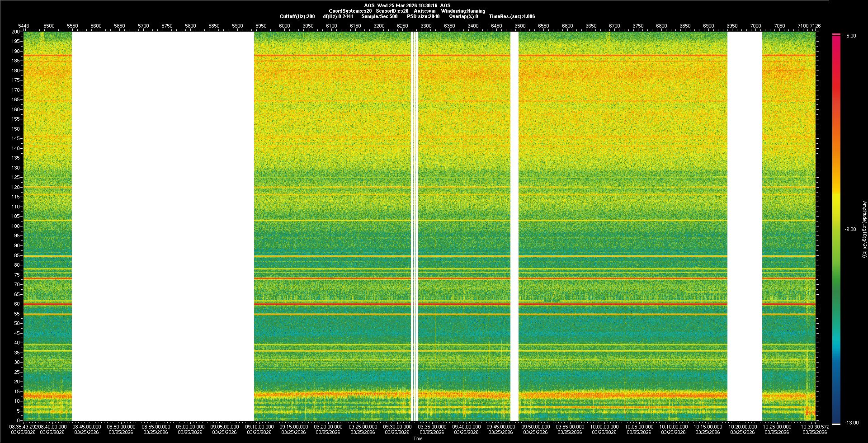Click the 60 Hz frequency axis label
This screenshot has width=868, height=443.
[17, 304]
